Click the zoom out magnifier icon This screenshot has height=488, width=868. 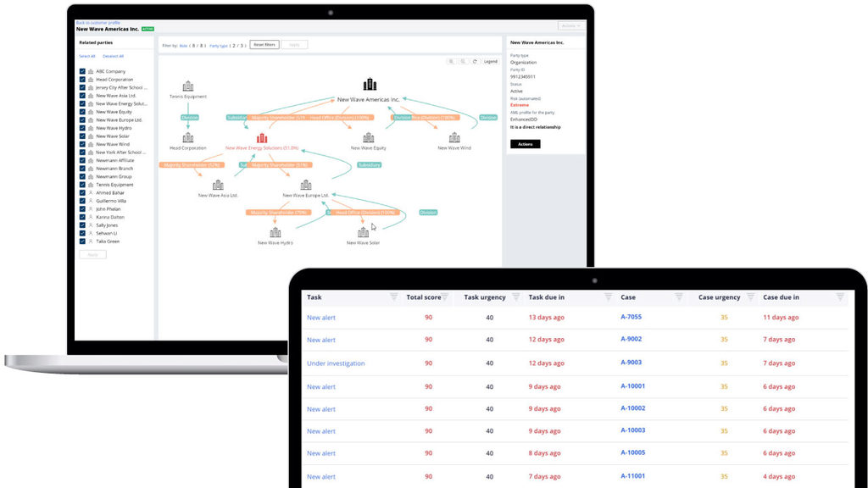pos(463,62)
